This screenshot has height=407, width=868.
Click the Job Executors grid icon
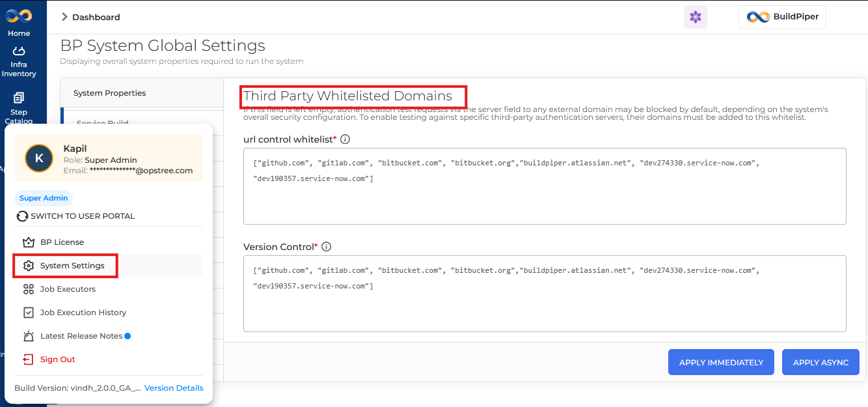point(28,288)
